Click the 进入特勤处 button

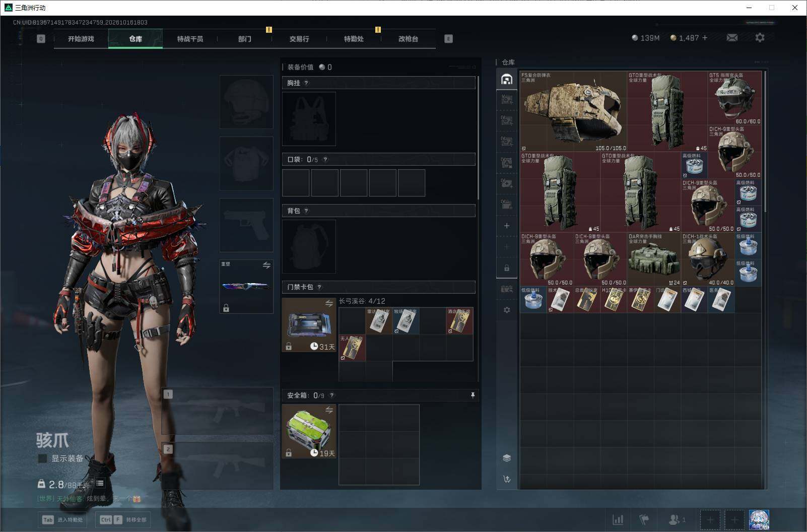[62, 519]
